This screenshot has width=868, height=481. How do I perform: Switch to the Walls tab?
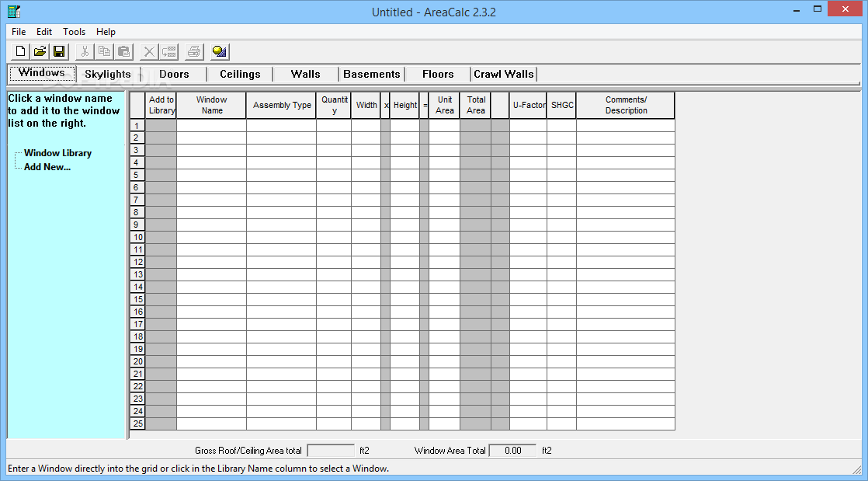click(x=306, y=75)
